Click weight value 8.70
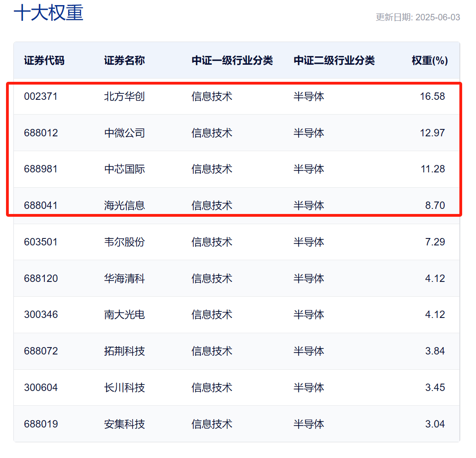This screenshot has width=476, height=458. tap(435, 206)
